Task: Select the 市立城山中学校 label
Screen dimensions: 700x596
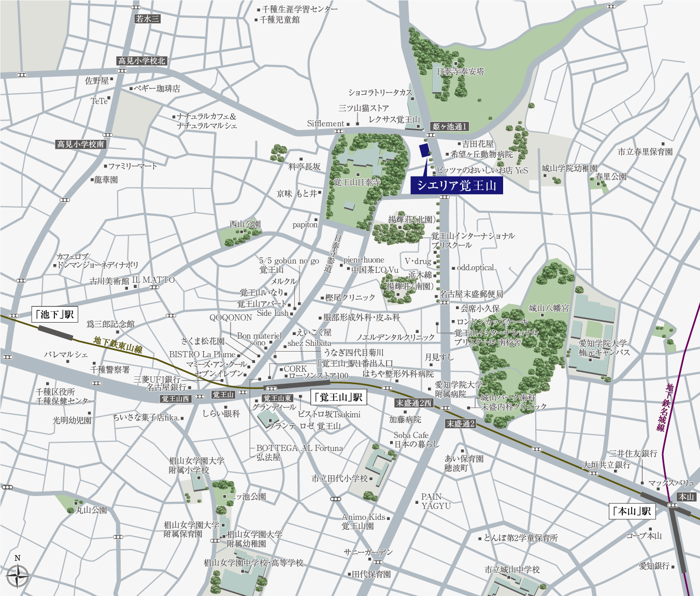Action: (x=512, y=570)
